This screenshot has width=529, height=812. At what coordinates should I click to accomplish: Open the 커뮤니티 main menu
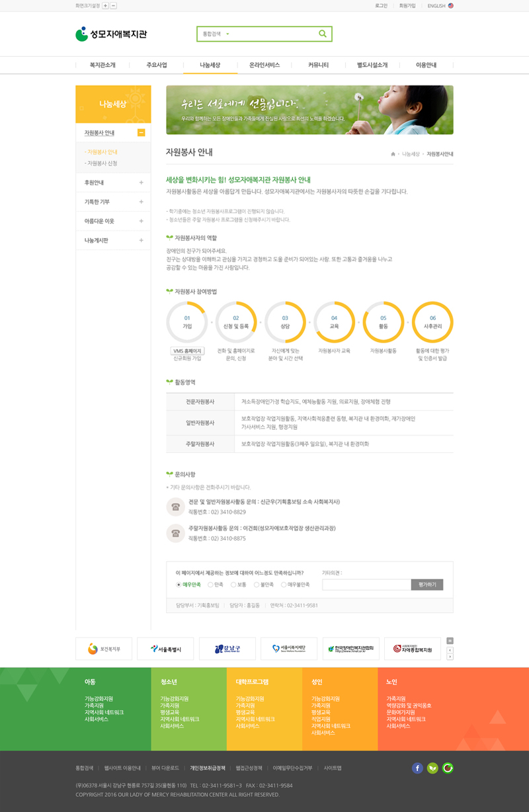pos(318,65)
